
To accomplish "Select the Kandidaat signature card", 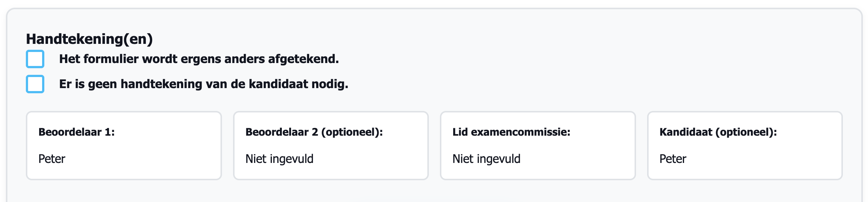I will [745, 146].
